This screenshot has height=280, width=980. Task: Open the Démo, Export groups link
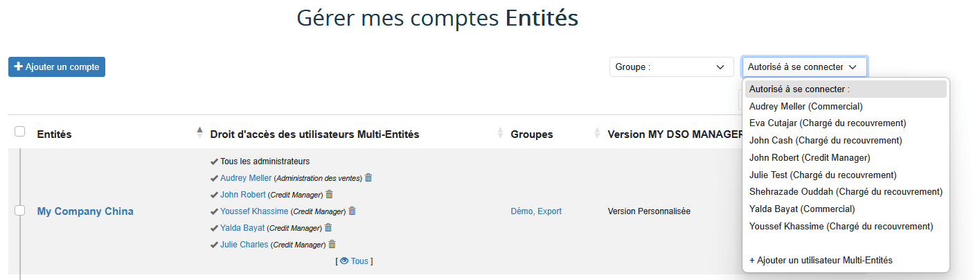(536, 211)
